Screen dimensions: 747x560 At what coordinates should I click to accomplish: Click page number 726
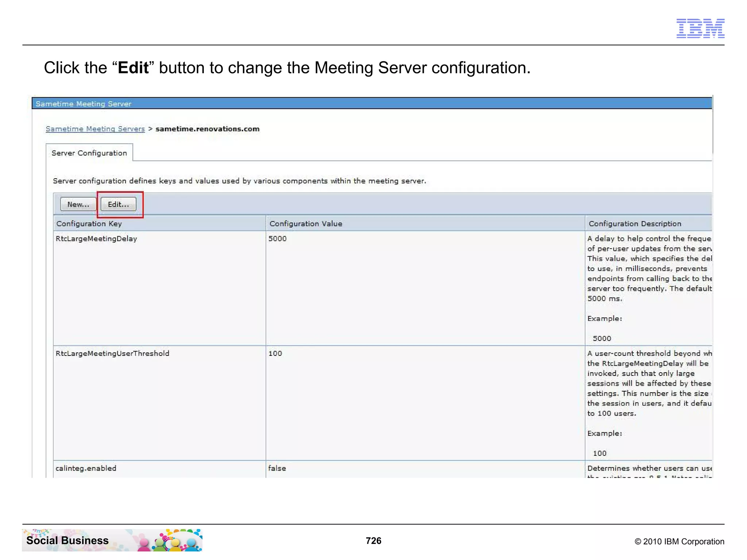tap(373, 540)
